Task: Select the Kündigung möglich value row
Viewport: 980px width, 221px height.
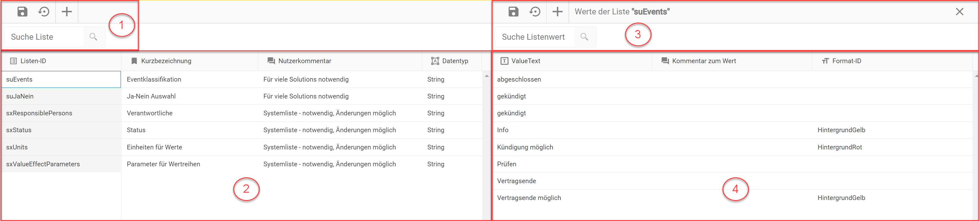Action: pyautogui.click(x=524, y=147)
